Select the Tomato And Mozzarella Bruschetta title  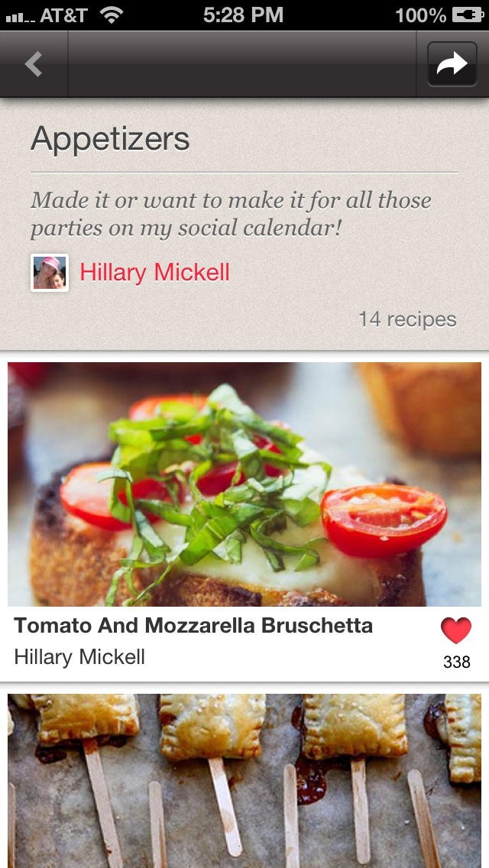(x=193, y=626)
